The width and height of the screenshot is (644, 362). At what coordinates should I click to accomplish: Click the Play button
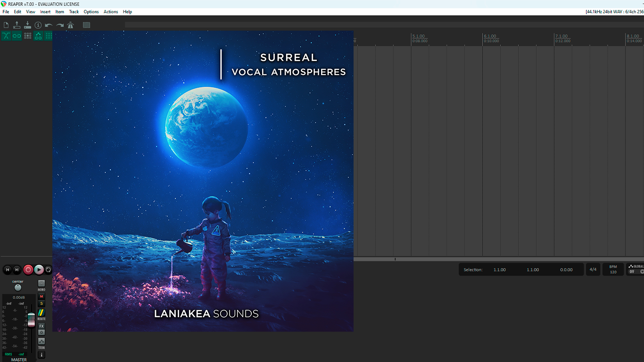[39, 270]
